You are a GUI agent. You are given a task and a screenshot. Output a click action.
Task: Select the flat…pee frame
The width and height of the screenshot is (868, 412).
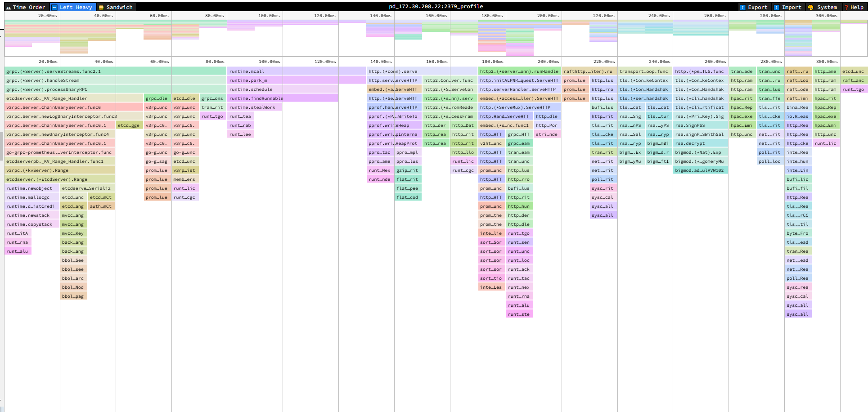click(x=408, y=188)
